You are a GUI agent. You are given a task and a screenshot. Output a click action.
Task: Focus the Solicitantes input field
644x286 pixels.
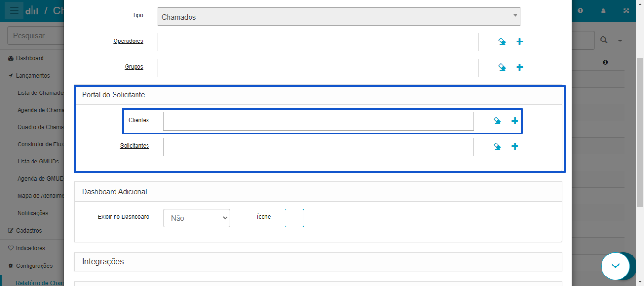click(318, 147)
